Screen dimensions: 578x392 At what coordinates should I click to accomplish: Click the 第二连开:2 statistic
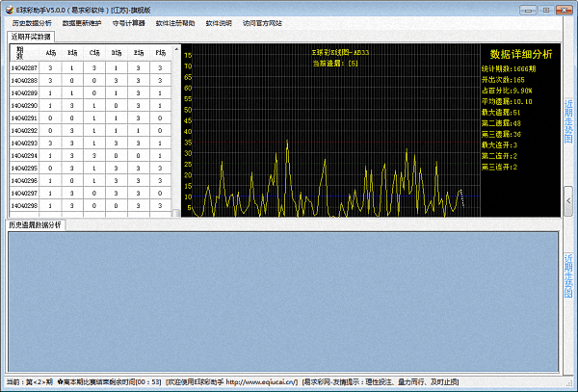click(499, 156)
